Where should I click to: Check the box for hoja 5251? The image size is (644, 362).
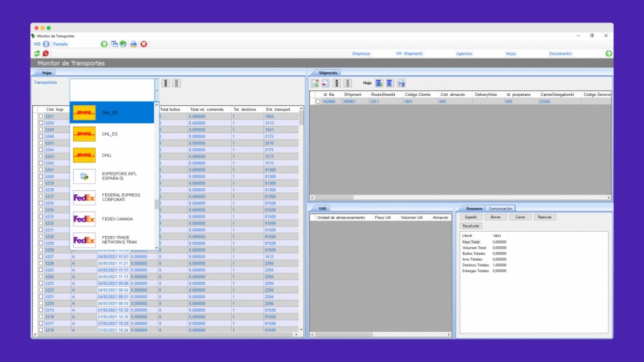41,116
